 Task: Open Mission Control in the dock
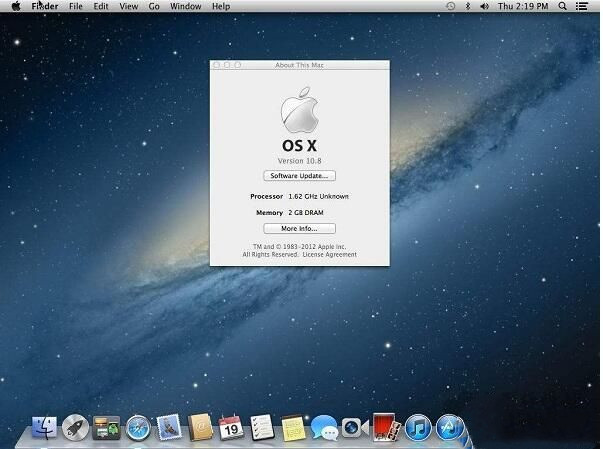(x=106, y=427)
